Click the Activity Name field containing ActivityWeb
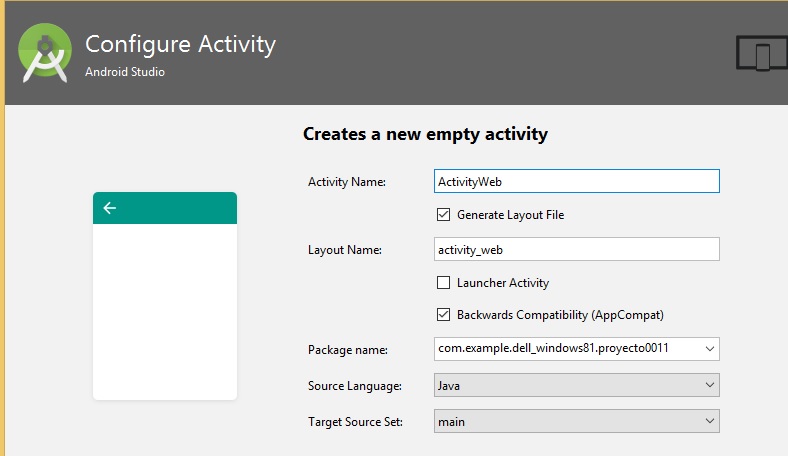Viewport: 788px width, 456px height. (x=577, y=181)
